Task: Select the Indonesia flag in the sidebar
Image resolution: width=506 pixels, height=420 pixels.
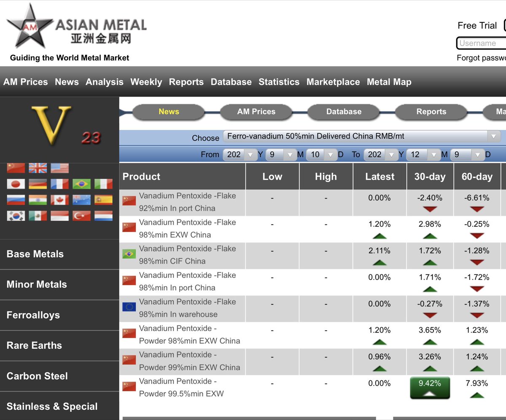Action: pyautogui.click(x=60, y=216)
